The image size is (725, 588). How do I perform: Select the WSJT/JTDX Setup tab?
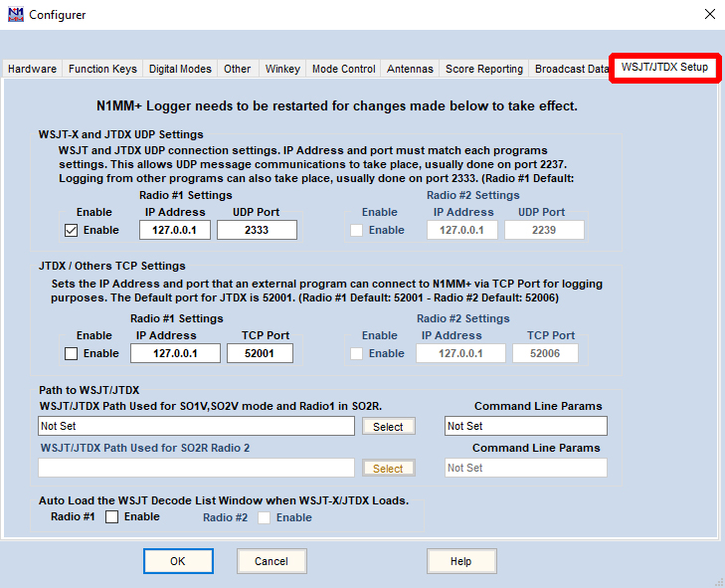664,67
